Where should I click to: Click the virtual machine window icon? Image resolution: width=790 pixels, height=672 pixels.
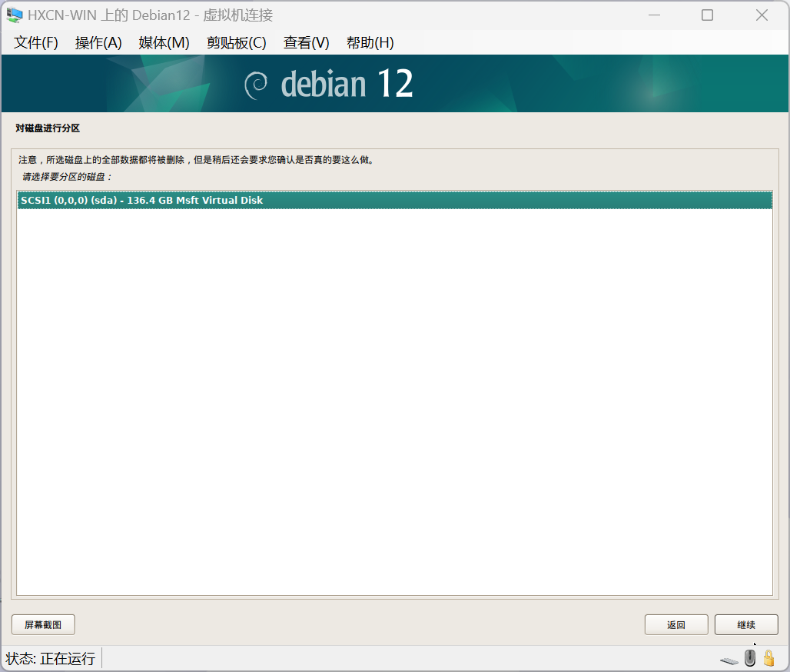(14, 15)
